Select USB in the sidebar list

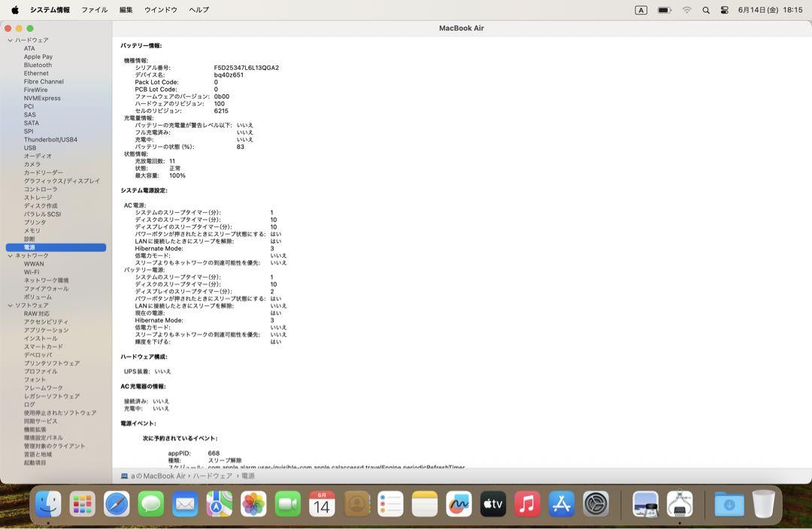pyautogui.click(x=30, y=147)
